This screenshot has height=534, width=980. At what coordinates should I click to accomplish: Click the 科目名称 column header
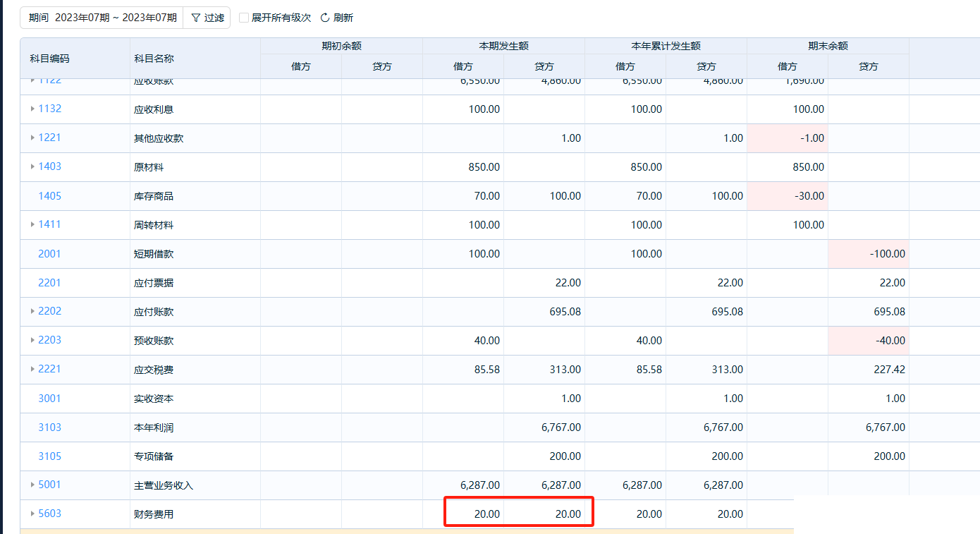coord(154,59)
